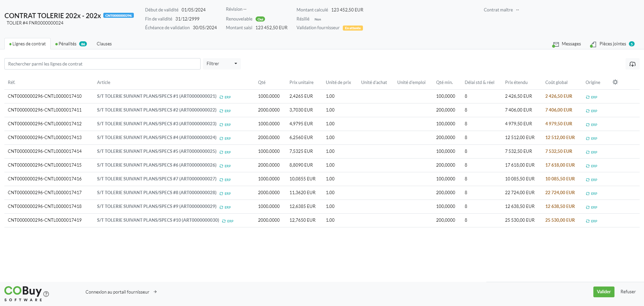Screen dimensions: 644x306
Task: Sort by Coût global column header
Action: point(556,82)
